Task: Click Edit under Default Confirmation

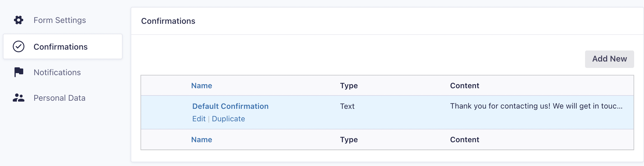Action: [x=199, y=119]
